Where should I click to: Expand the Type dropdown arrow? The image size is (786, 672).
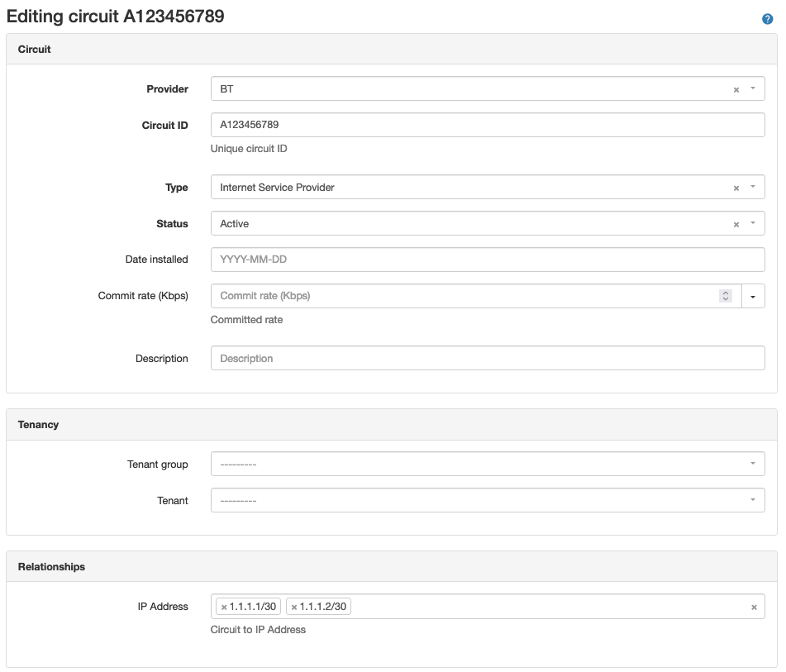click(x=752, y=187)
